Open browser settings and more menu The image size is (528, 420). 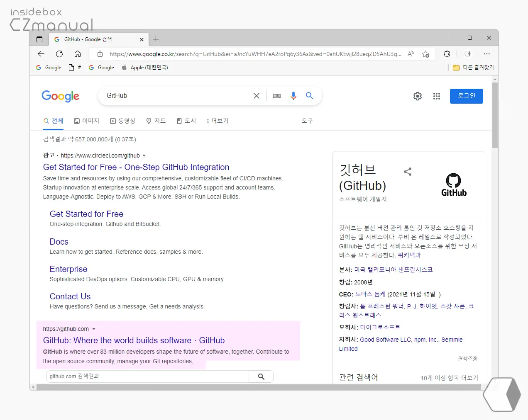click(x=487, y=54)
